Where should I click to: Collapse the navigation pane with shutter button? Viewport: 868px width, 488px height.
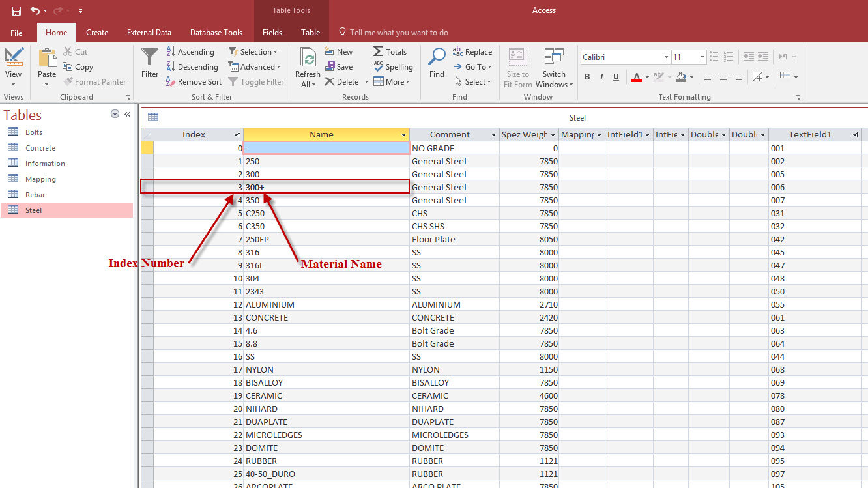point(127,114)
